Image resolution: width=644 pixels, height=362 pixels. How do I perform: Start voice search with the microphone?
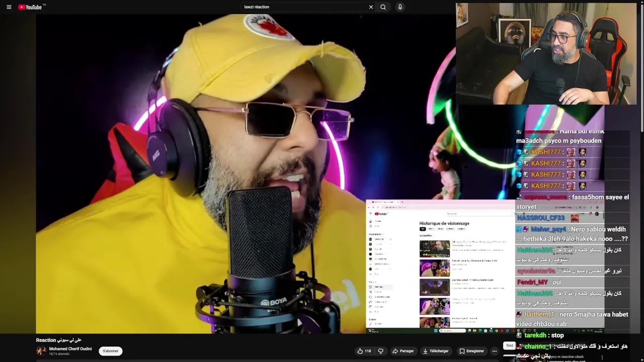pos(400,7)
